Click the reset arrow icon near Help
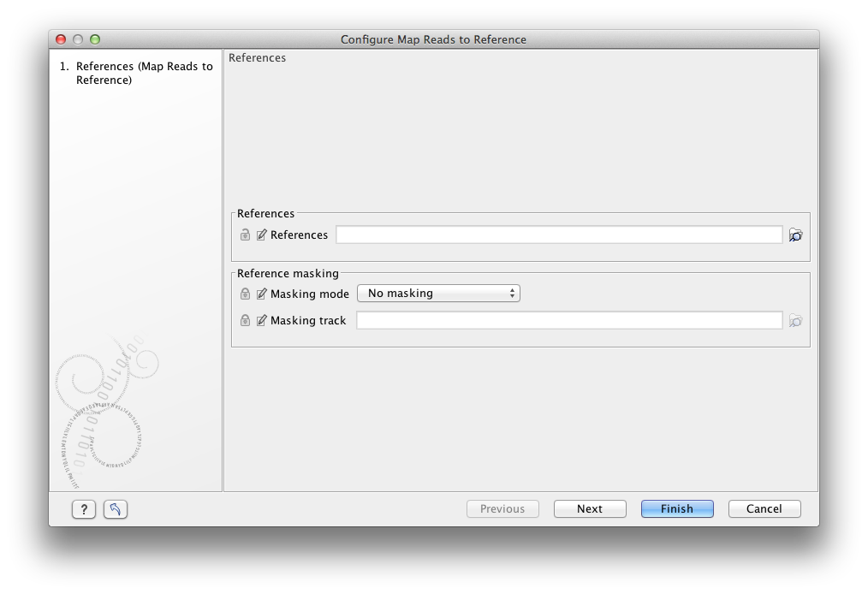Screen dimensions: 868x594 click(114, 508)
